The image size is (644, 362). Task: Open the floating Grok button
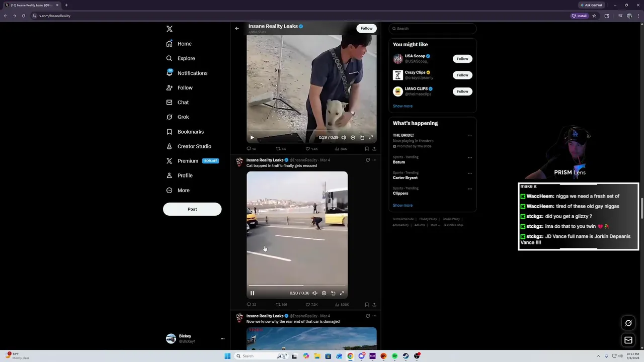pyautogui.click(x=628, y=323)
